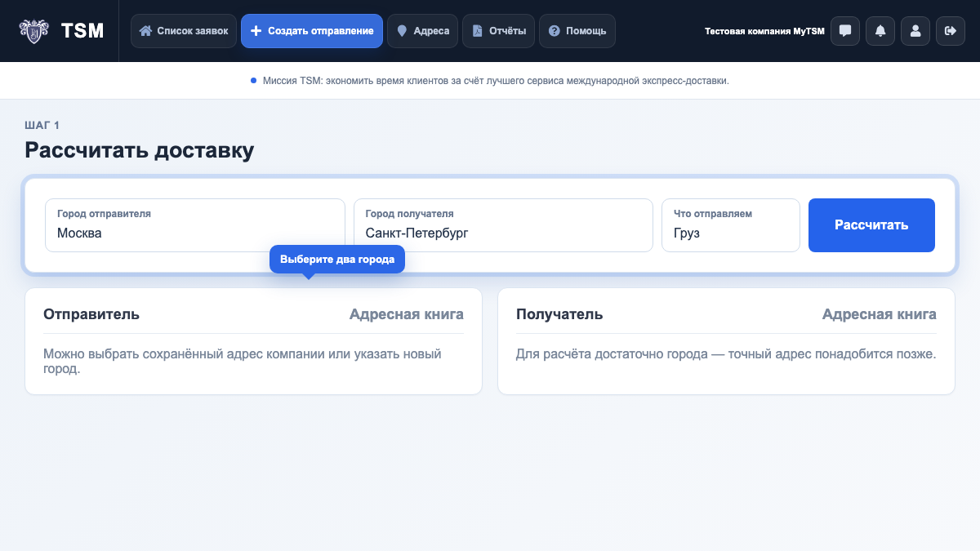Viewport: 980px width, 551px height.
Task: Click the Получатель card heading
Action: click(x=559, y=314)
